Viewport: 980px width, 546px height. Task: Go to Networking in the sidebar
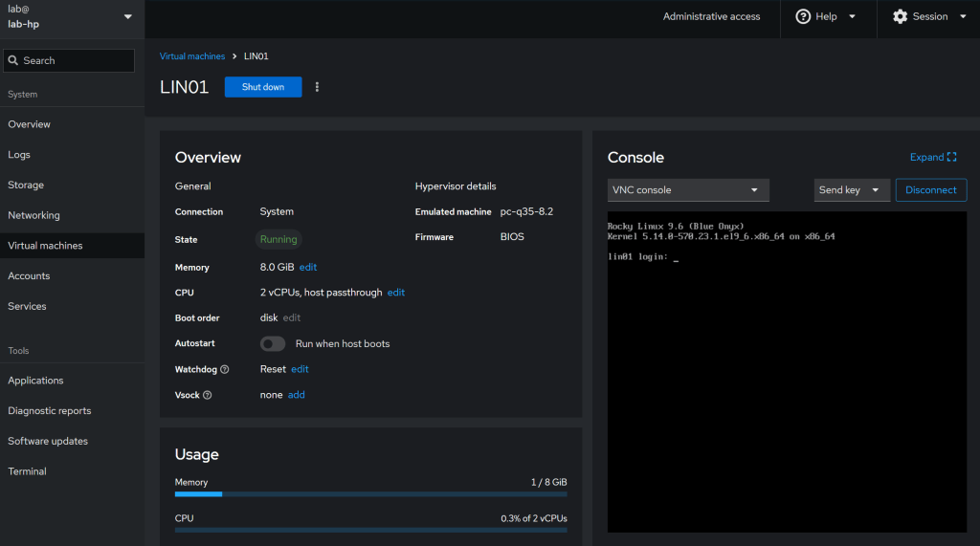point(33,215)
